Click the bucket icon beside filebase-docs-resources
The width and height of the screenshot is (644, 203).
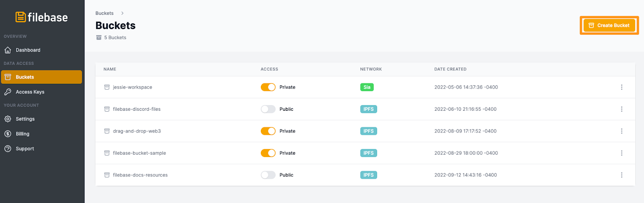coord(107,175)
